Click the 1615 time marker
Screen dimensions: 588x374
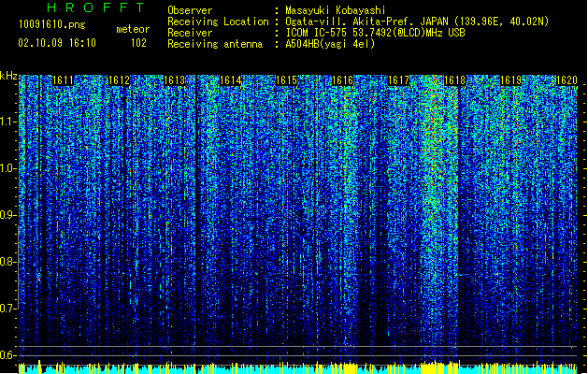pyautogui.click(x=286, y=80)
